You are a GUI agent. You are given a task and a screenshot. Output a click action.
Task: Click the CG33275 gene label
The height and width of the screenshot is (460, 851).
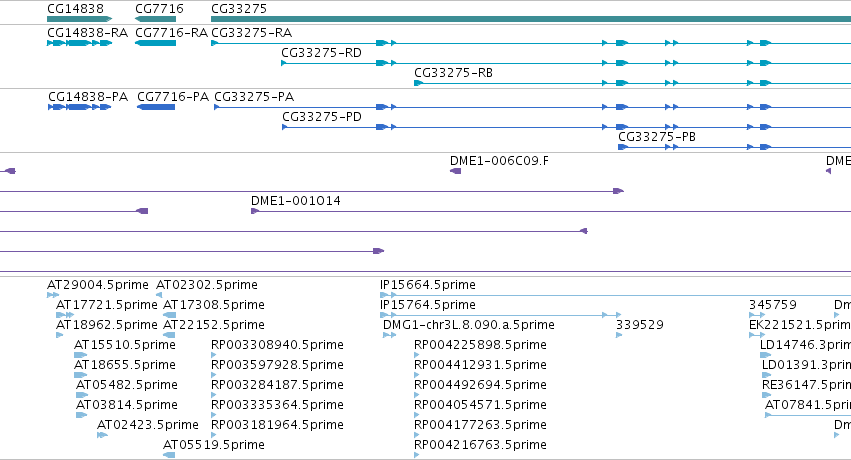[x=239, y=9]
